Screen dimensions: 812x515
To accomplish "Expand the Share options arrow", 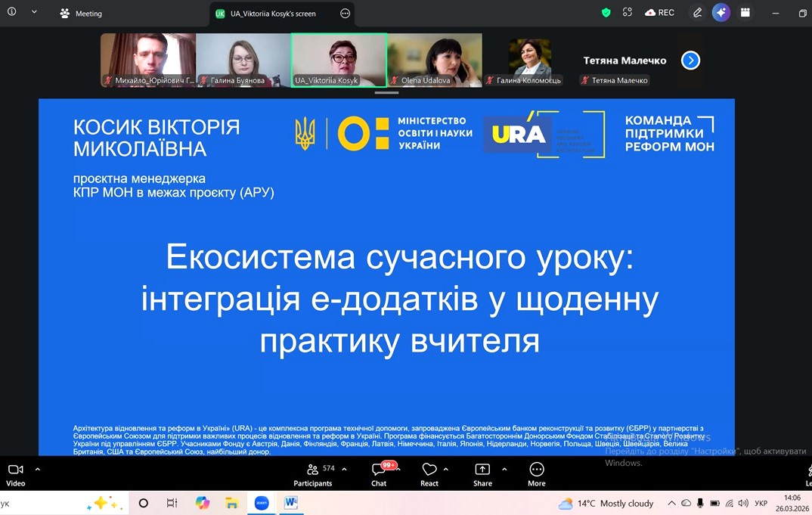I will [x=504, y=469].
